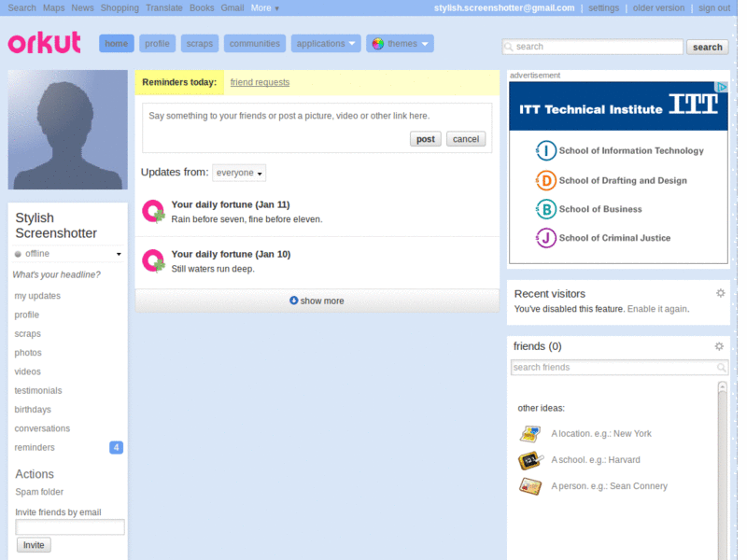Open videos in the sidebar

point(28,371)
